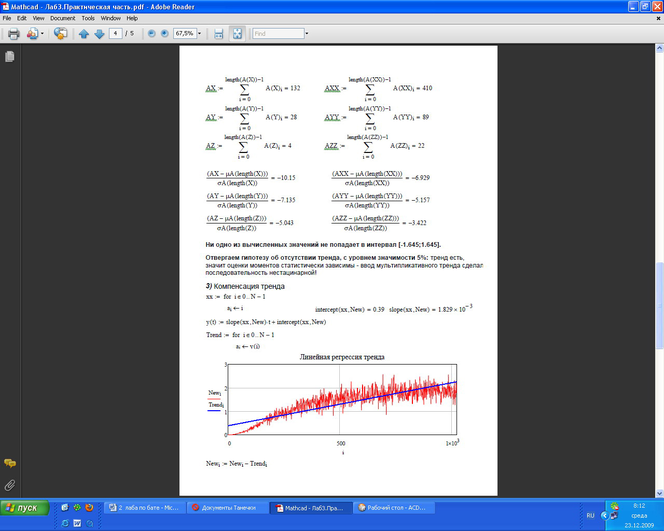
Task: Launch Firefox from quick launch
Action: [x=89, y=507]
